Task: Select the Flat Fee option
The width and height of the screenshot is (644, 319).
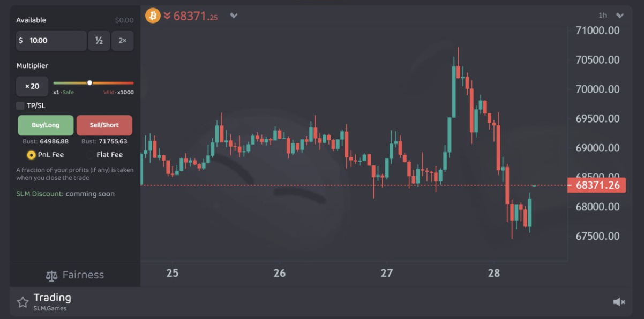Action: click(x=89, y=155)
